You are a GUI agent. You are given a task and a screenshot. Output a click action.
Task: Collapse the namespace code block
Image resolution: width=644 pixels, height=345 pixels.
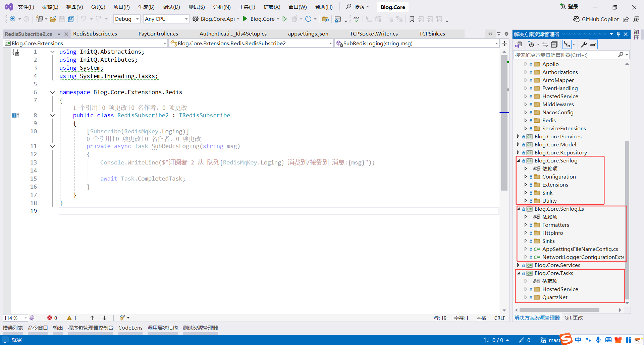tap(52, 92)
